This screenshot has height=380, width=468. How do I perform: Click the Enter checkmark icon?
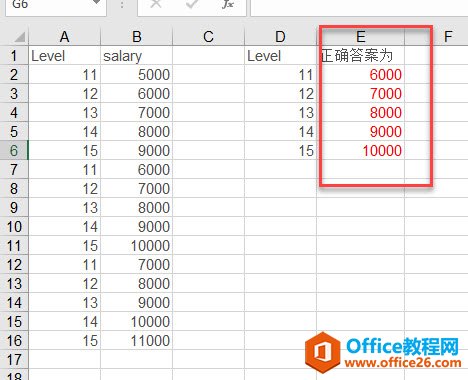click(192, 4)
